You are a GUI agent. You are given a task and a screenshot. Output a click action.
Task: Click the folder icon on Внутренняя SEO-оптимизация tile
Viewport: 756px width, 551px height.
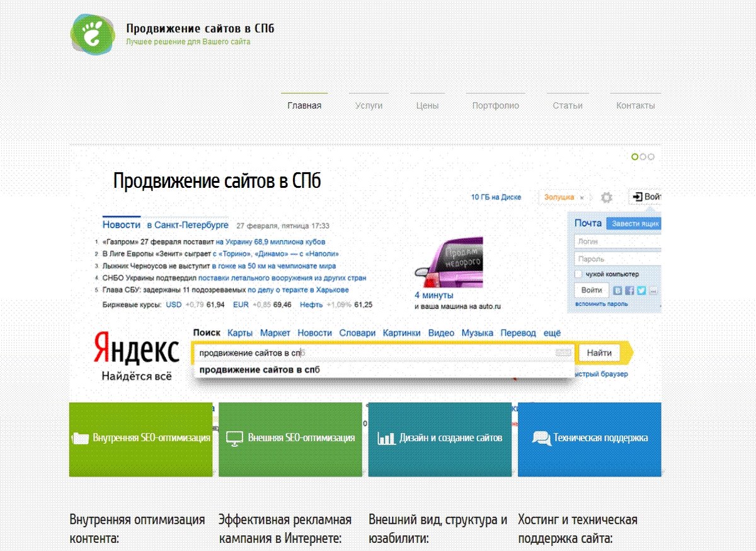point(81,438)
